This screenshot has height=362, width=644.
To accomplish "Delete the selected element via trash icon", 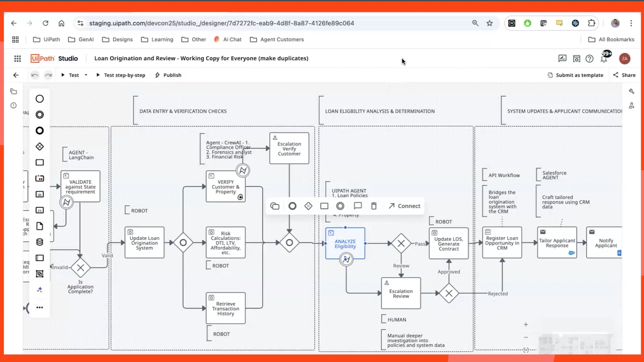I will (x=374, y=206).
